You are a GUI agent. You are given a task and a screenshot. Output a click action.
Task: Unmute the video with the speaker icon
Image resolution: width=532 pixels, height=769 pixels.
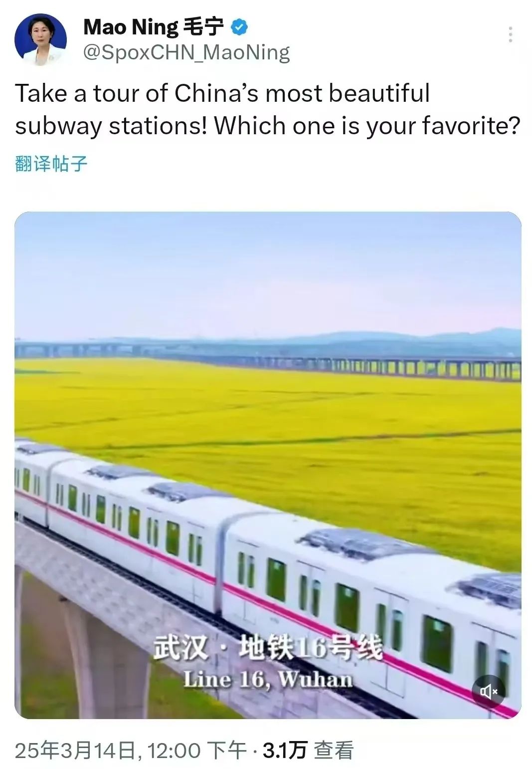click(489, 691)
